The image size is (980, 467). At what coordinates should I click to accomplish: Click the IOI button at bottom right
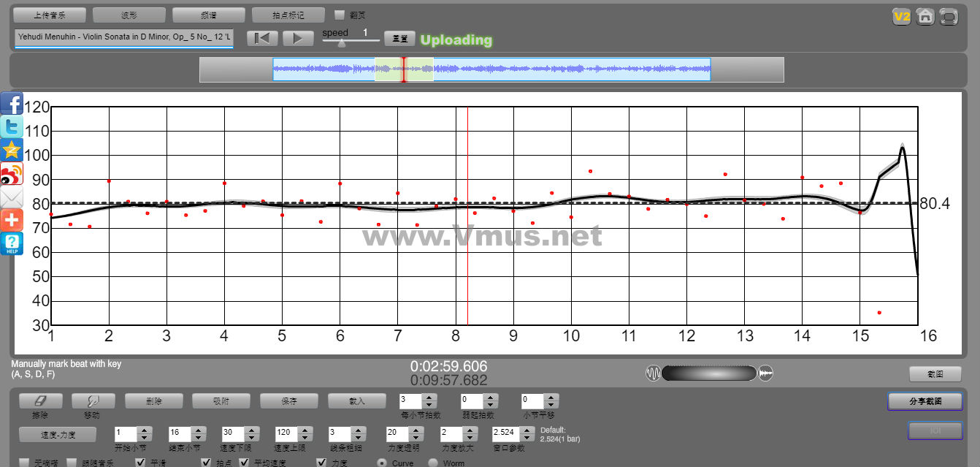(x=935, y=430)
